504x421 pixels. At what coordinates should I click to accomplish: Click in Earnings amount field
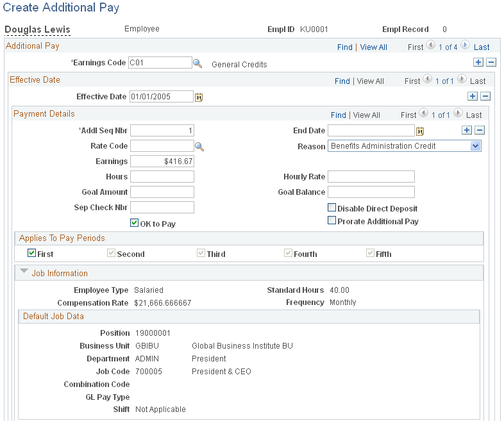(162, 161)
